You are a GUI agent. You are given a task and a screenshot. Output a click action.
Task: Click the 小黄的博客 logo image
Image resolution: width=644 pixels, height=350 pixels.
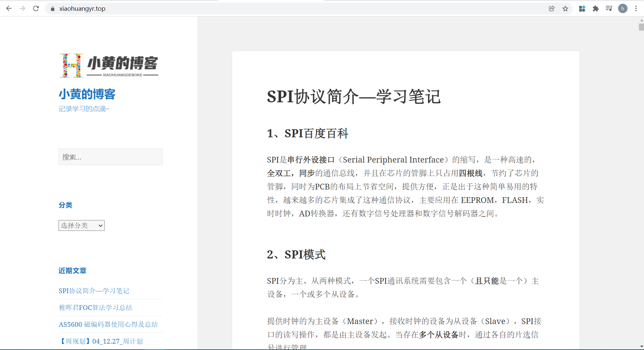click(x=109, y=66)
